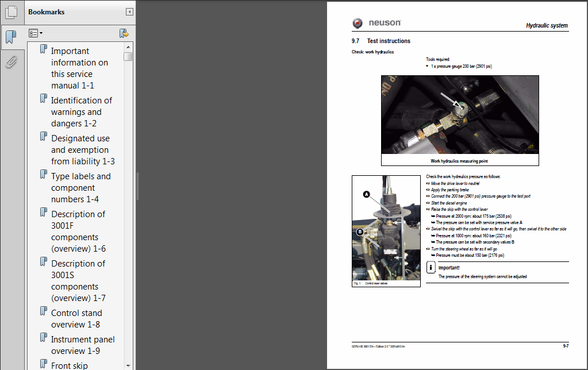Open the 'Front skip' bookmark
The image size is (588, 370).
70,365
